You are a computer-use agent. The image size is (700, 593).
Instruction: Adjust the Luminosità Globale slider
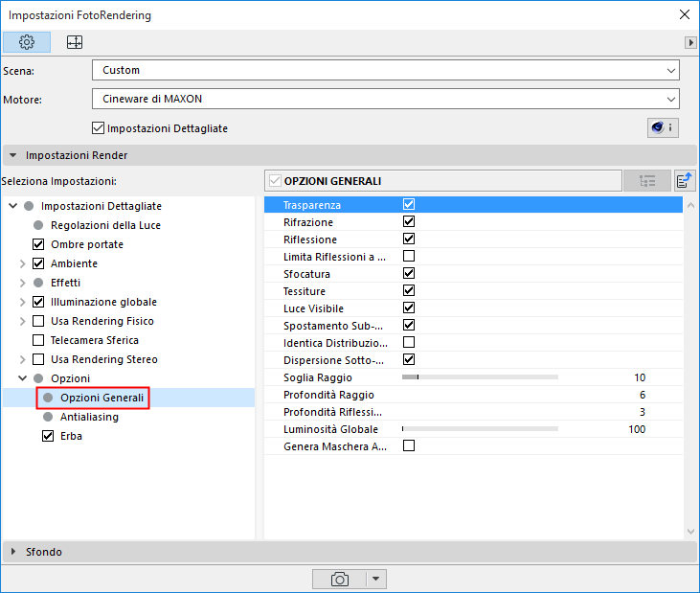(480, 428)
